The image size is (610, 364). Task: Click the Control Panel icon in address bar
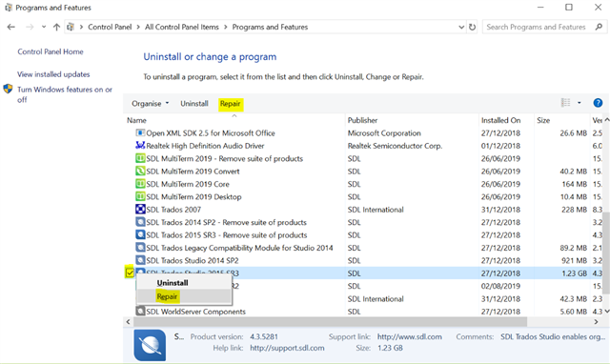coord(71,27)
